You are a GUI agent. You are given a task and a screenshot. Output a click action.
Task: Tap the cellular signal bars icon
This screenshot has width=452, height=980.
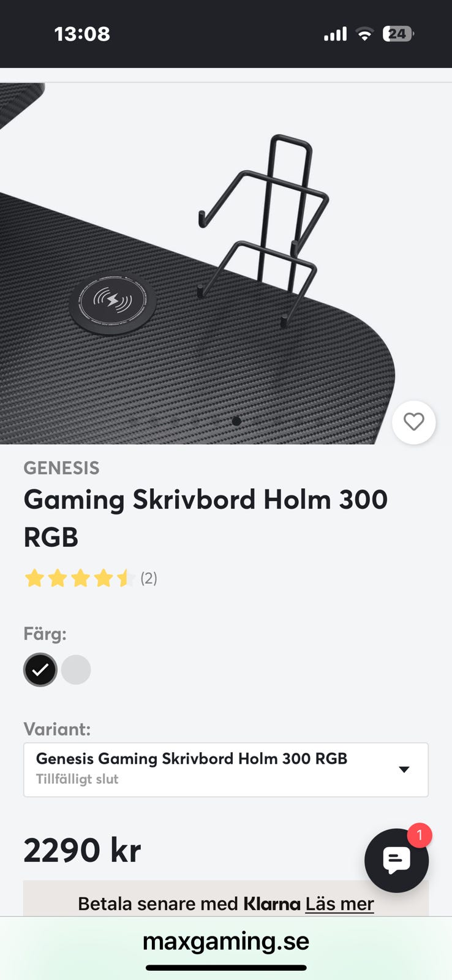(x=335, y=34)
